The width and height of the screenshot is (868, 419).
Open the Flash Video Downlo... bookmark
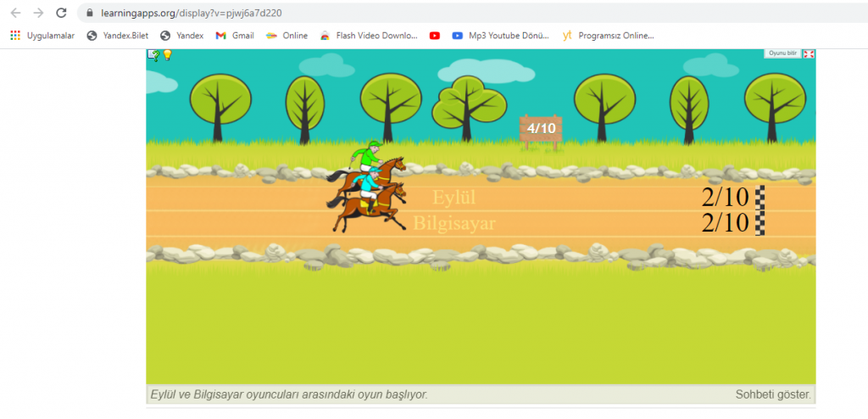(369, 36)
